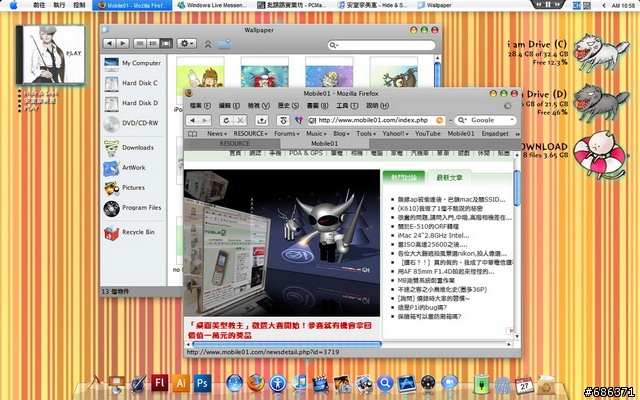Click Wallpaper window search field
The image size is (640, 400).
(382, 45)
